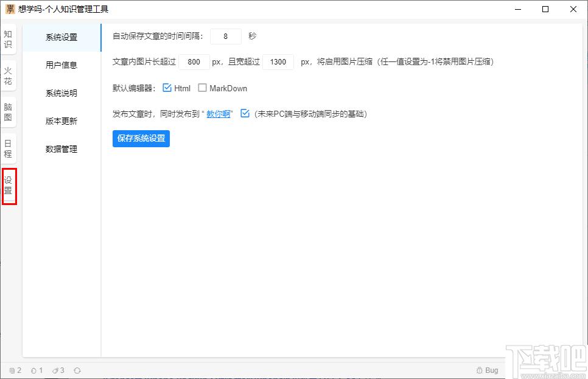Open the 教你啊 link

(219, 114)
